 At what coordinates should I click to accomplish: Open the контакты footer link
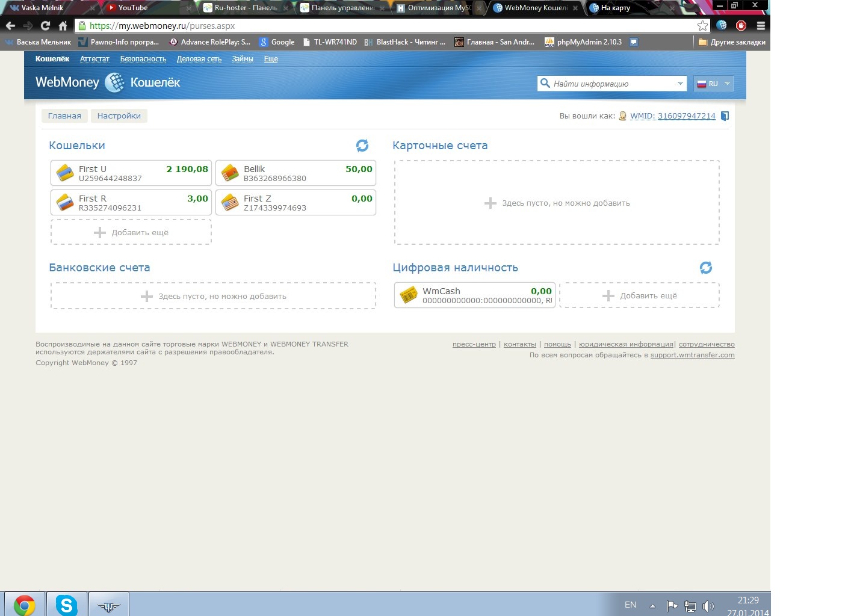pyautogui.click(x=520, y=344)
